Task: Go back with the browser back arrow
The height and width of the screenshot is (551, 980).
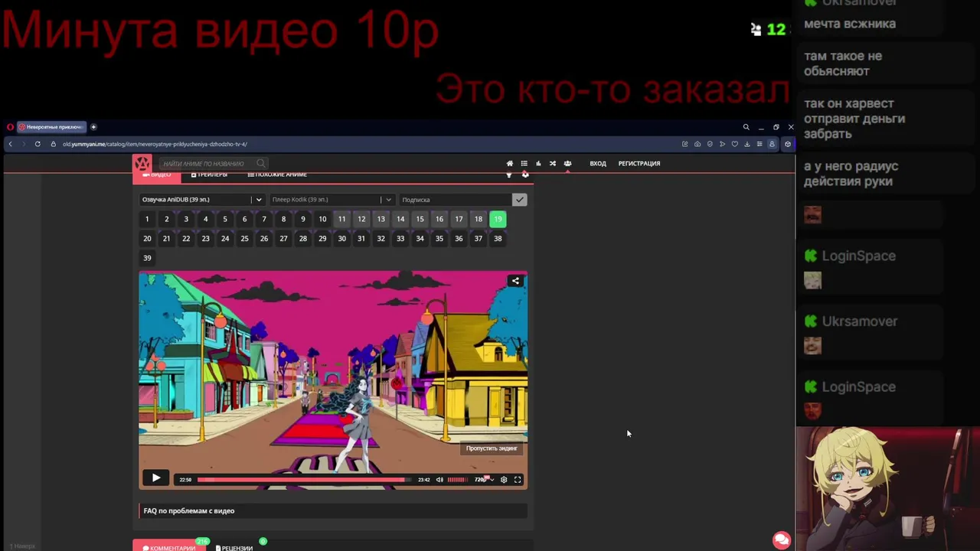Action: click(x=10, y=144)
